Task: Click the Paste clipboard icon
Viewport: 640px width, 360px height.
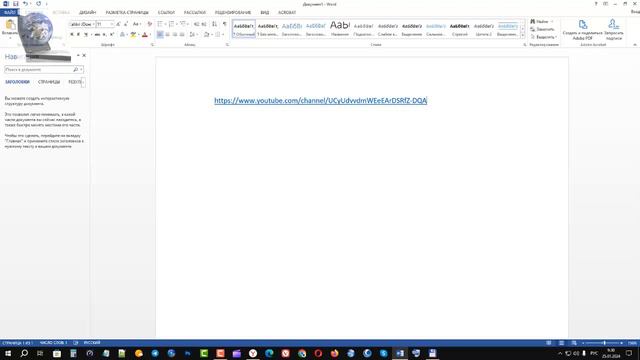Action: coord(10,24)
